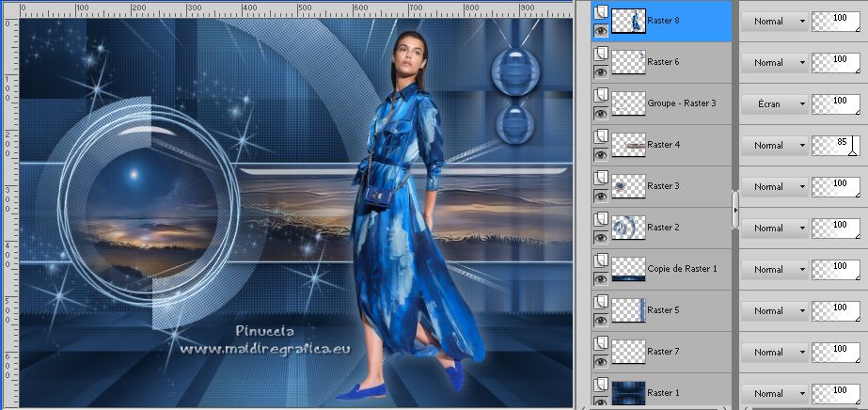Select layer name Raster 1
868x410 pixels.
click(x=663, y=392)
